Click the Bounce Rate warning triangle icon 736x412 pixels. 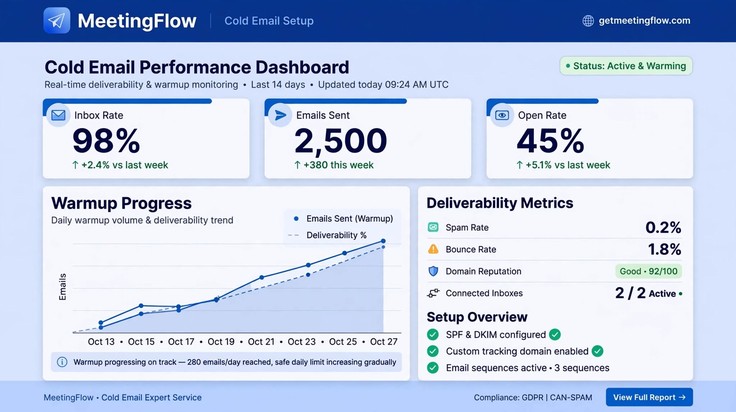click(433, 249)
